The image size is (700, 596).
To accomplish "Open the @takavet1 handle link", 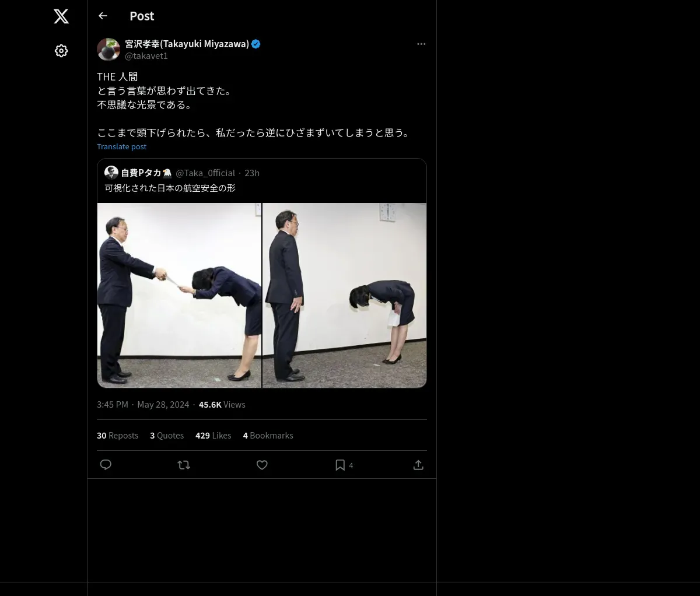I will [x=146, y=56].
